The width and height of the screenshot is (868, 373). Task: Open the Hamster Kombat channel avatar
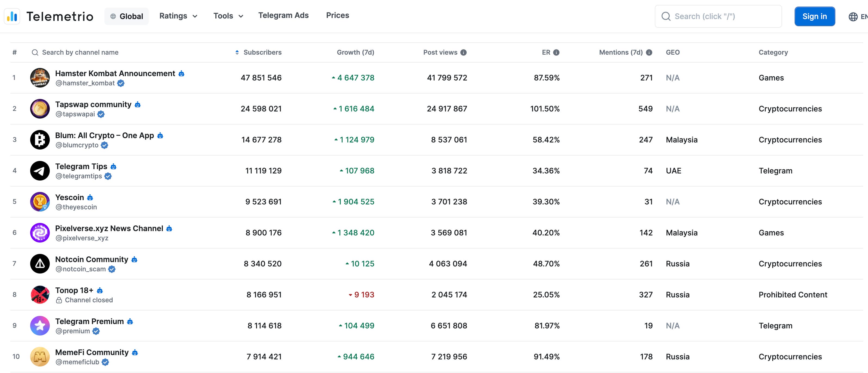40,77
